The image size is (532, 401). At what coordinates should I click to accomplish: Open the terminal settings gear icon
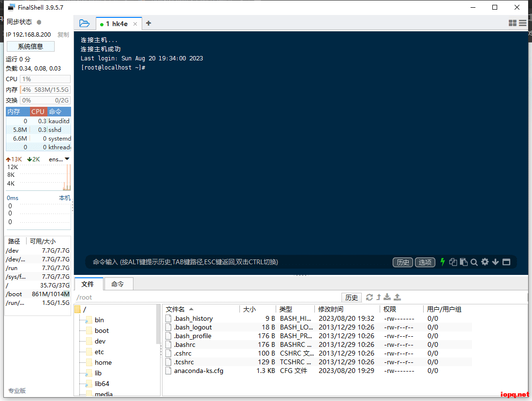[x=485, y=262]
